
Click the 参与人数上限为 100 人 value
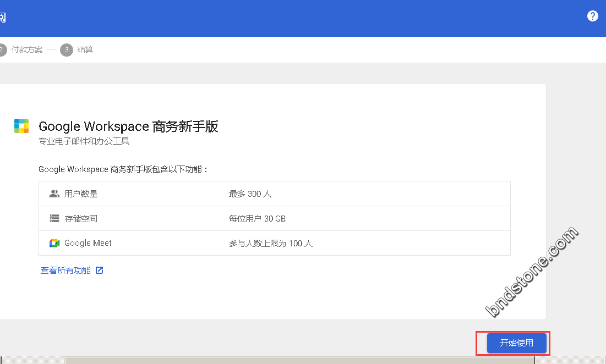click(271, 243)
